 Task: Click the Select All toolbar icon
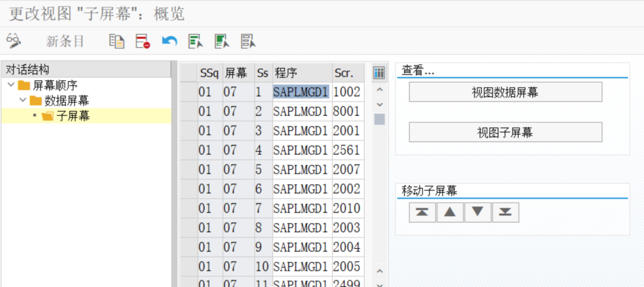pyautogui.click(x=196, y=41)
